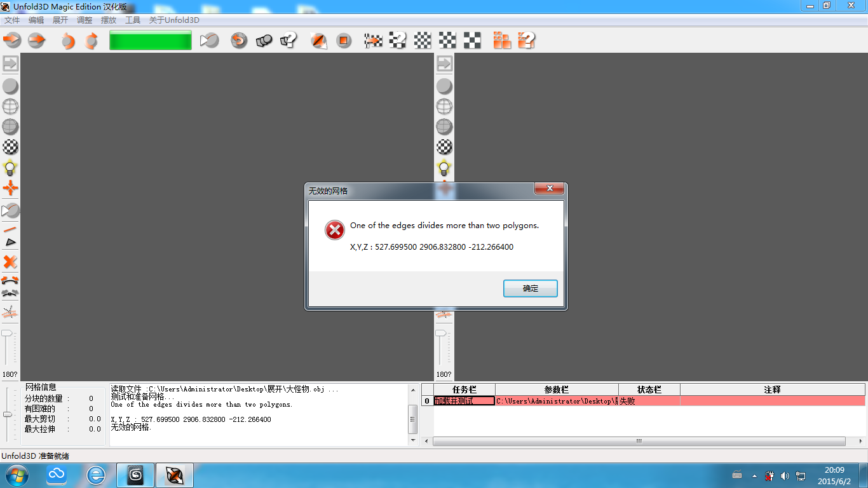Select the red line edge tool
This screenshot has height=488, width=868.
click(10, 229)
